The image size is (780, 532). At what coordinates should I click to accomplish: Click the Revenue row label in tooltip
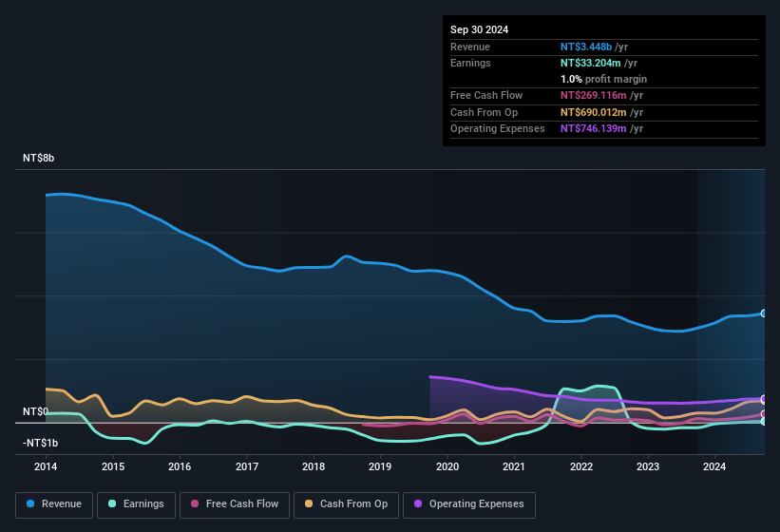[470, 47]
